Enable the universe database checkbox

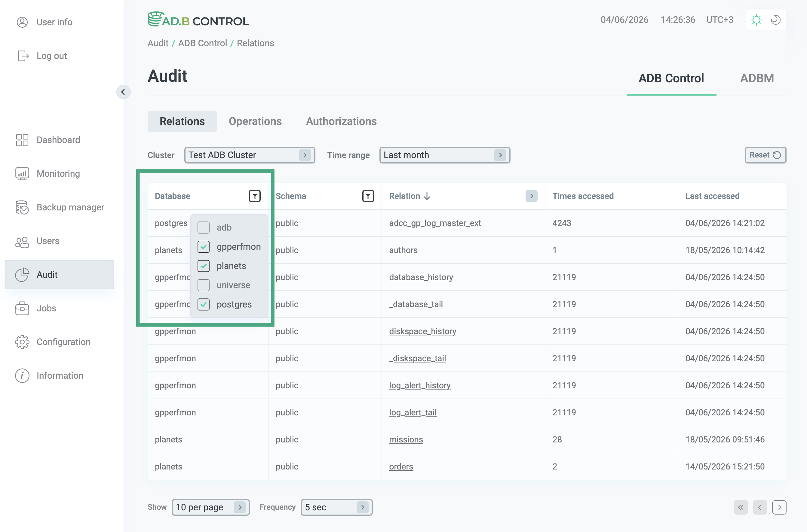[204, 285]
